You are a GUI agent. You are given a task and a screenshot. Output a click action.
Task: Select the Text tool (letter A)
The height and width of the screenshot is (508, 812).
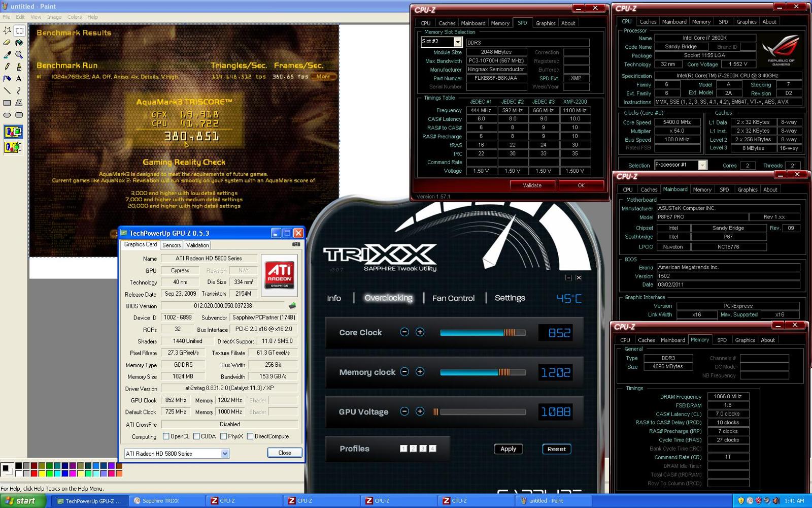[19, 79]
